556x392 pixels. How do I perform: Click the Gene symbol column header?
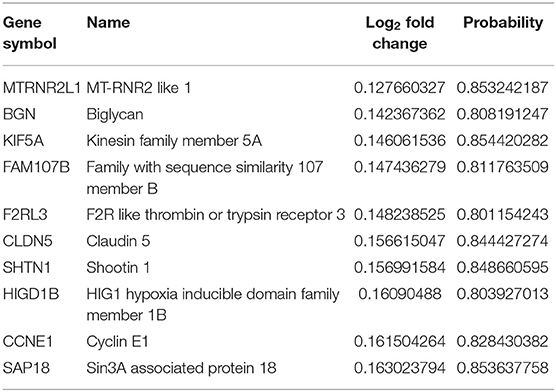[x=30, y=33]
